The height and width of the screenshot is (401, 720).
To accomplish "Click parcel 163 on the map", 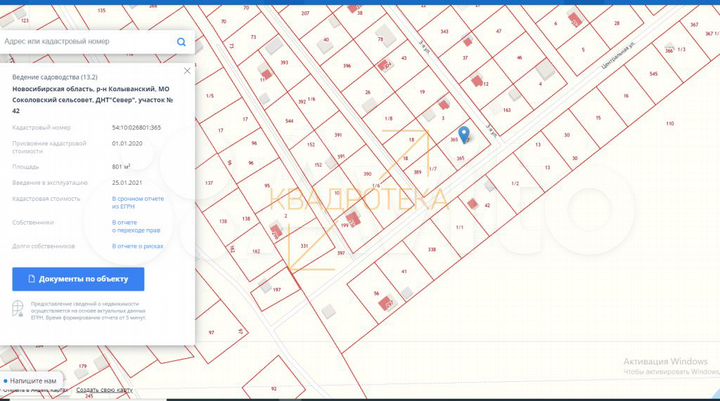I will pyautogui.click(x=507, y=110).
